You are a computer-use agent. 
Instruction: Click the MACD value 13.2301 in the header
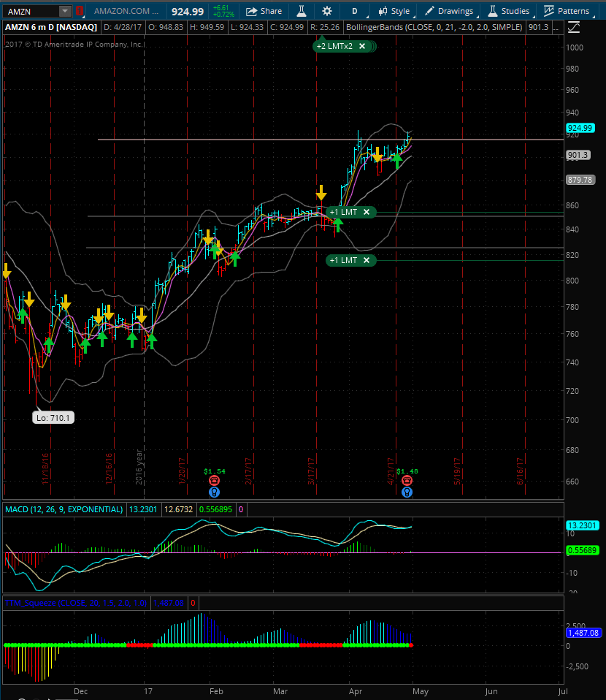coord(143,509)
